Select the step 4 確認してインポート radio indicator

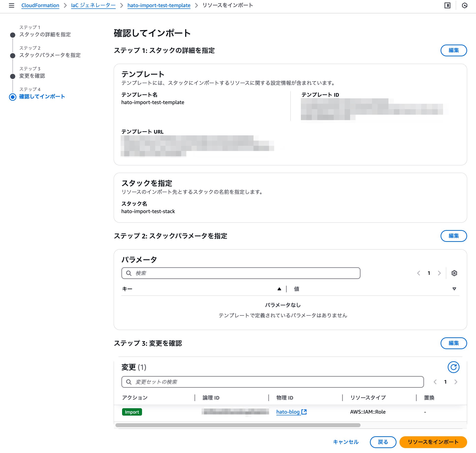tap(13, 97)
